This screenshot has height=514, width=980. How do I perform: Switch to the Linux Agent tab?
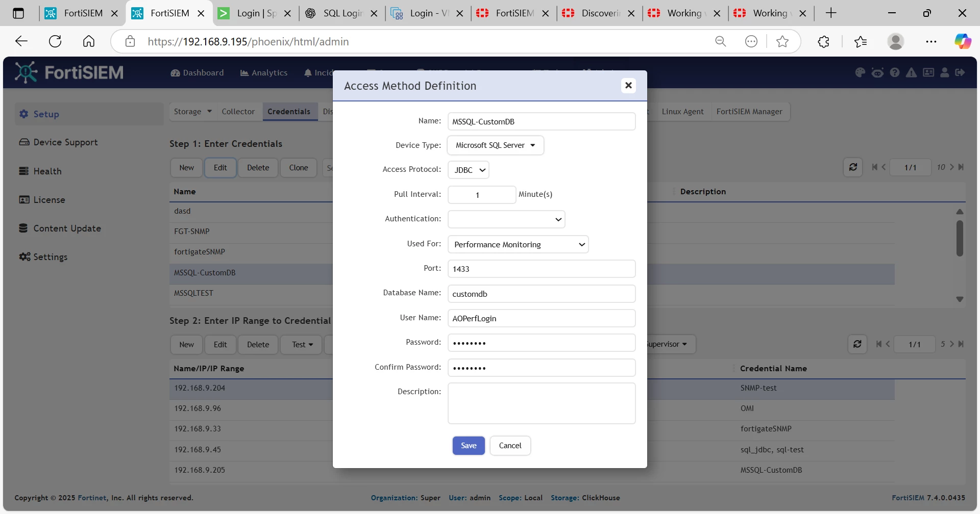[x=682, y=112]
